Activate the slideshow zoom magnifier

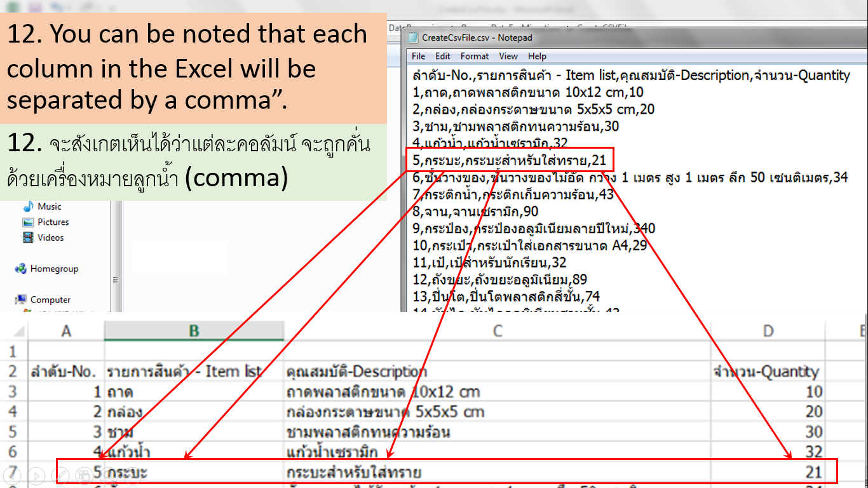[108, 475]
